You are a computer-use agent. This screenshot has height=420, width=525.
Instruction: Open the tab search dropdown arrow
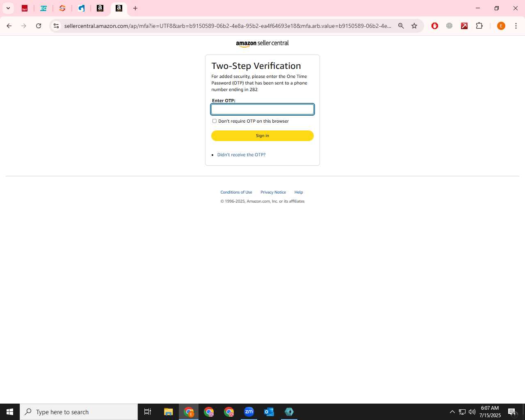tap(8, 8)
